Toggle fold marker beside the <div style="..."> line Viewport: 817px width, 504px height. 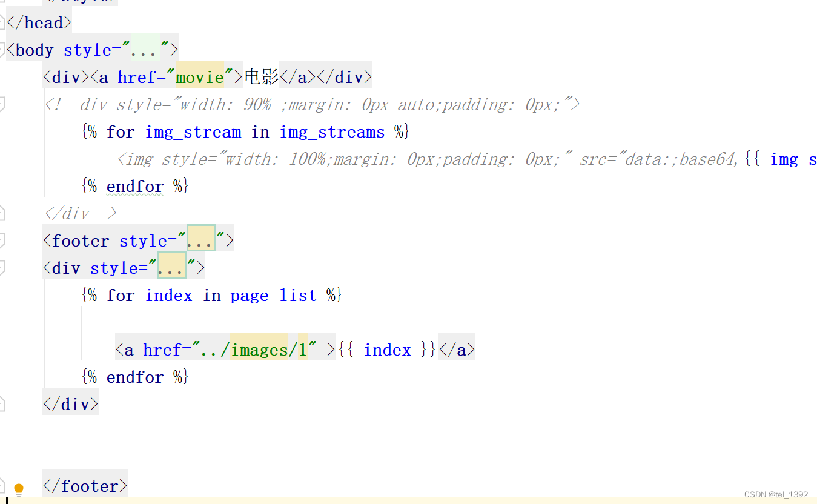pyautogui.click(x=2, y=268)
